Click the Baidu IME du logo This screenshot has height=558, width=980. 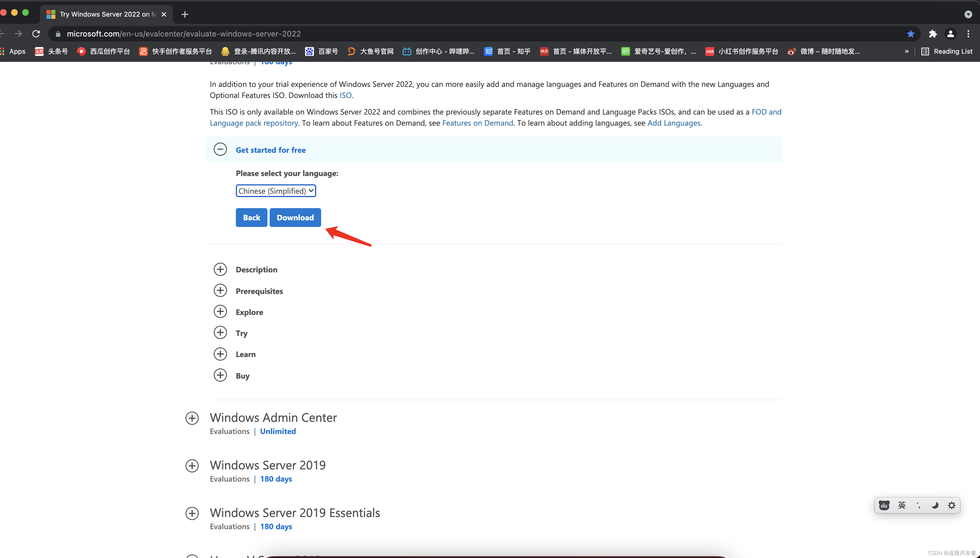click(x=884, y=505)
